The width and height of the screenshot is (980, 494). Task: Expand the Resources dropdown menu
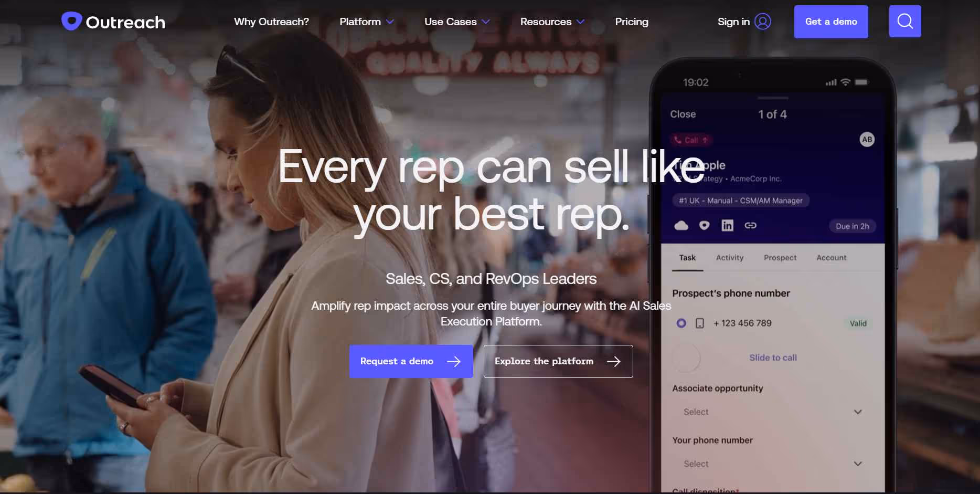tap(552, 22)
